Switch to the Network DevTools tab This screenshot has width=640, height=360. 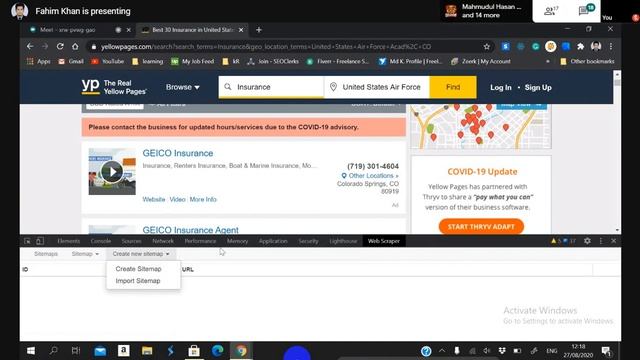pos(163,241)
